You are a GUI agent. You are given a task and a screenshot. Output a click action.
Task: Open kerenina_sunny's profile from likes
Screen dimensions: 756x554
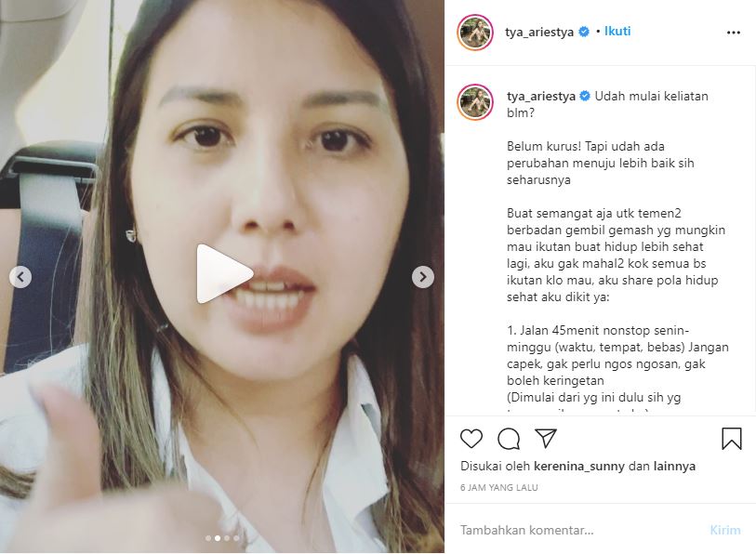579,467
